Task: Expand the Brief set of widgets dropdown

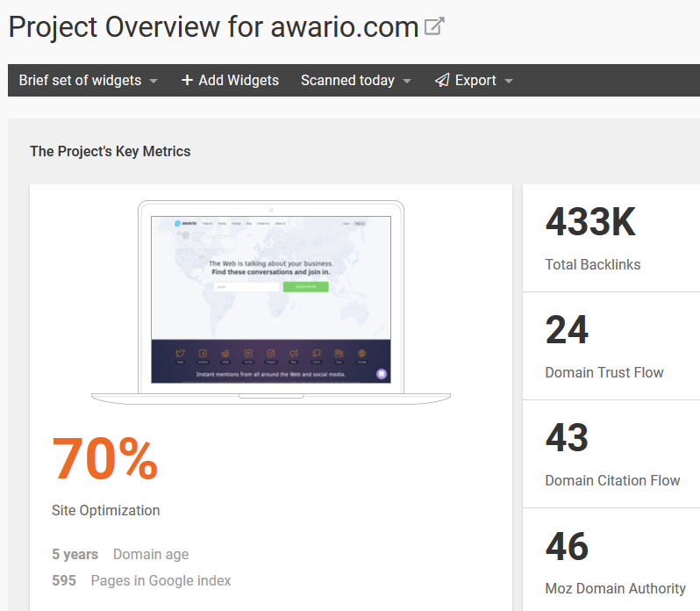Action: (x=89, y=81)
